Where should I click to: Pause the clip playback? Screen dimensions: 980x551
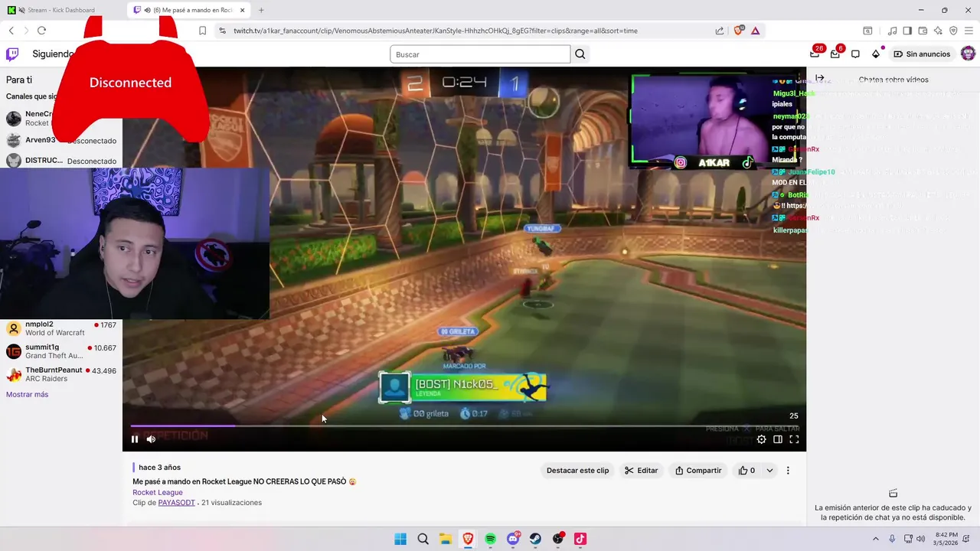coord(135,439)
